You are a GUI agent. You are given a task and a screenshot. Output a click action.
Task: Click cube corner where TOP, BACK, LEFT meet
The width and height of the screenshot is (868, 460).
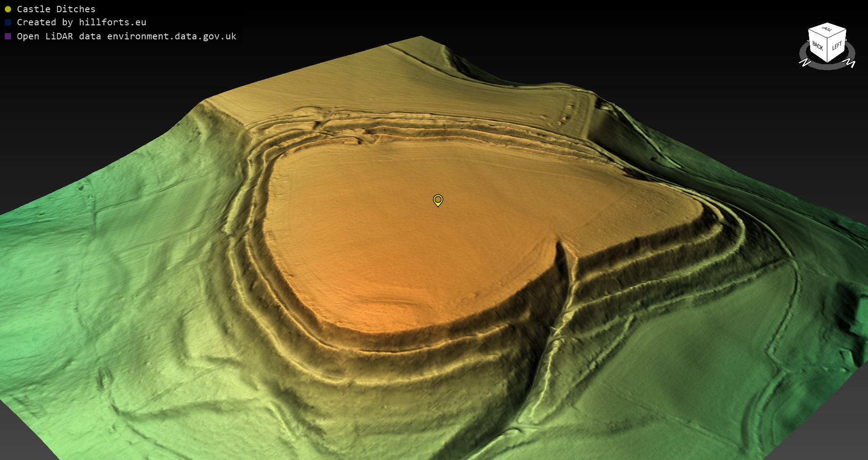(x=828, y=37)
